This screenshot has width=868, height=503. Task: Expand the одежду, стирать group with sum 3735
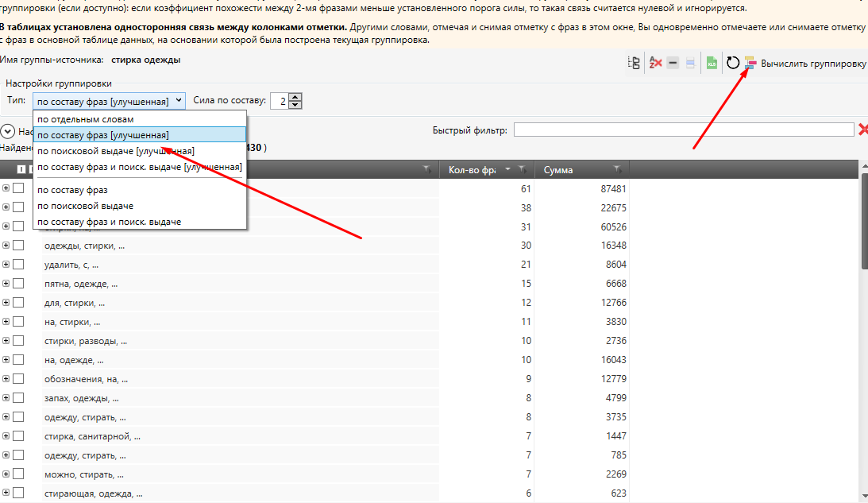pyautogui.click(x=6, y=416)
